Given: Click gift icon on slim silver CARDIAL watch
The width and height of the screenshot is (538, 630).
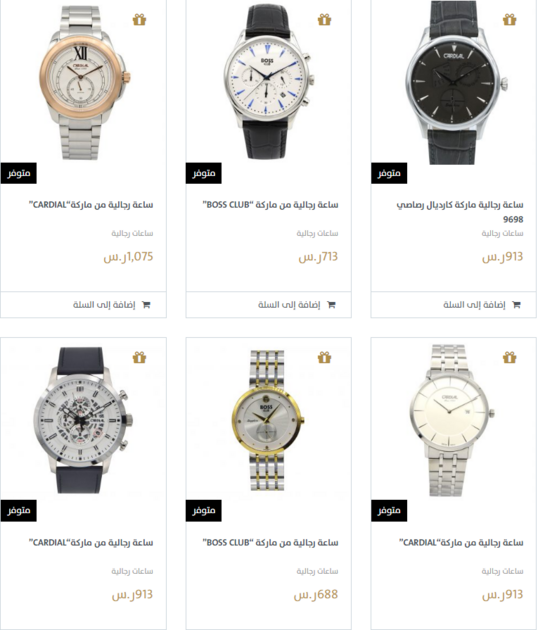Looking at the screenshot, I should point(509,357).
